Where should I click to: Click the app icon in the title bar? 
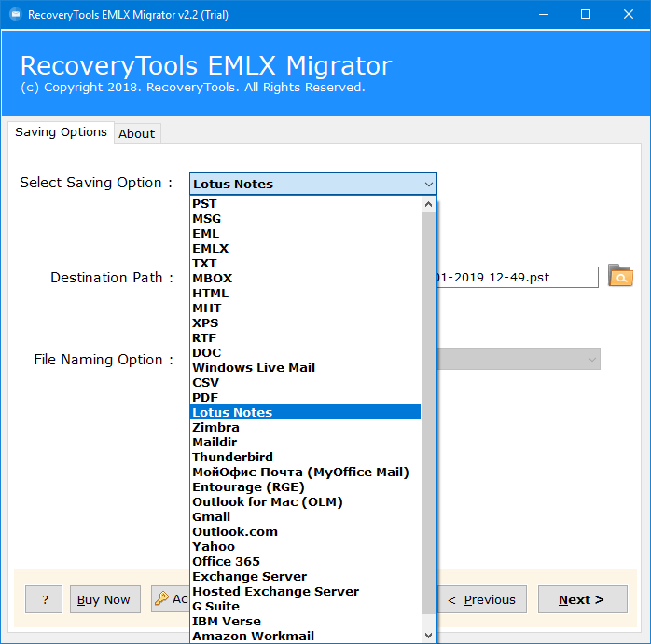click(15, 15)
